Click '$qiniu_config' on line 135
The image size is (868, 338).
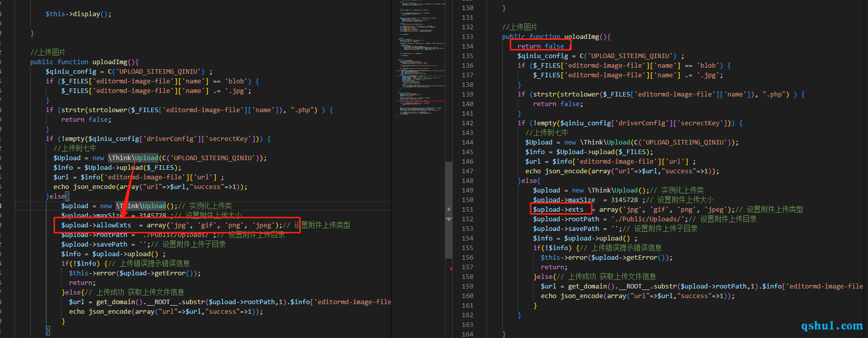click(x=542, y=56)
